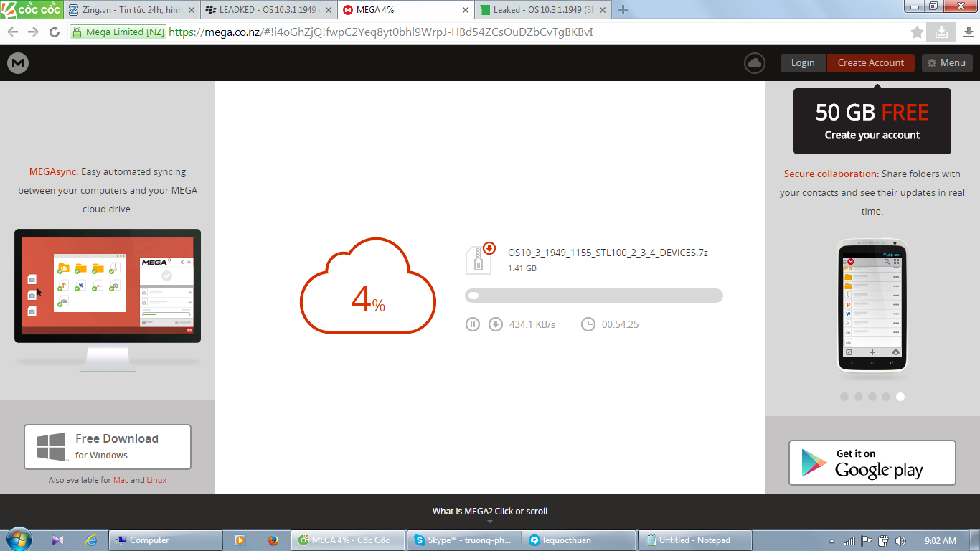The image size is (980, 551).
Task: Open the MEGA Menu dropdown
Action: pyautogui.click(x=946, y=63)
